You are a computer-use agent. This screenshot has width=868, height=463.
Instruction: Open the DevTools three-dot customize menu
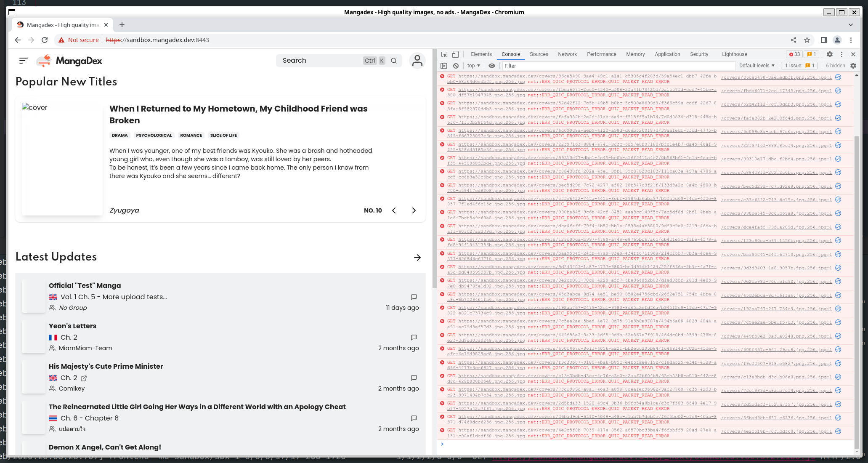tap(841, 54)
